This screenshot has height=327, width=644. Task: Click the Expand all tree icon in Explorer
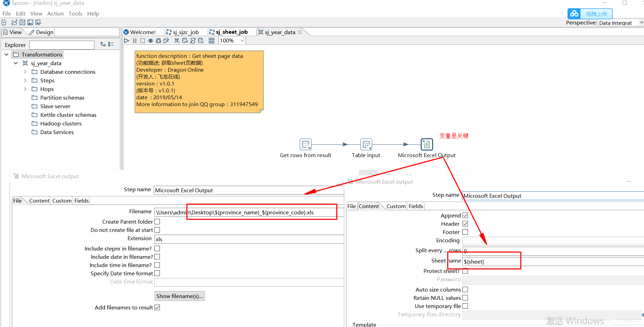click(103, 44)
